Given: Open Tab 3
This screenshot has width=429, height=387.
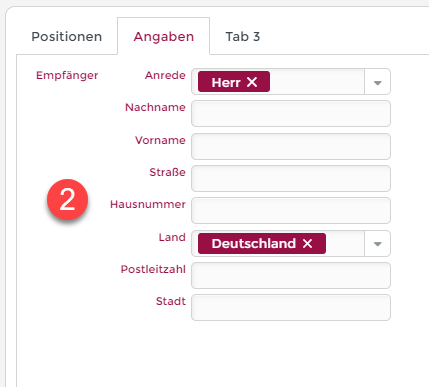Looking at the screenshot, I should coord(243,36).
